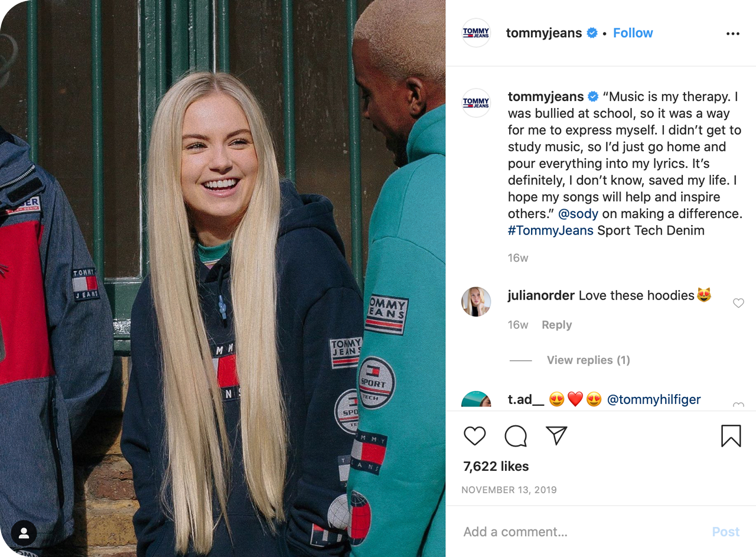This screenshot has height=557, width=756.
Task: Open tommyjeans avatar beside caption
Action: coord(476,103)
